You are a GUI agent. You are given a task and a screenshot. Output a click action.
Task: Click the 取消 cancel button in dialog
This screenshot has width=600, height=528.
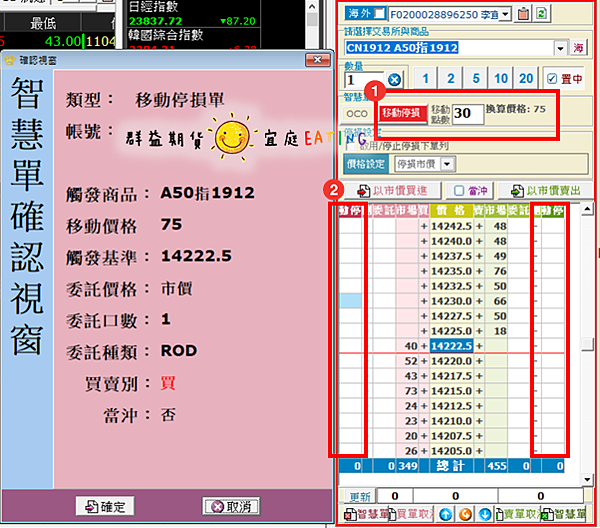(x=231, y=507)
